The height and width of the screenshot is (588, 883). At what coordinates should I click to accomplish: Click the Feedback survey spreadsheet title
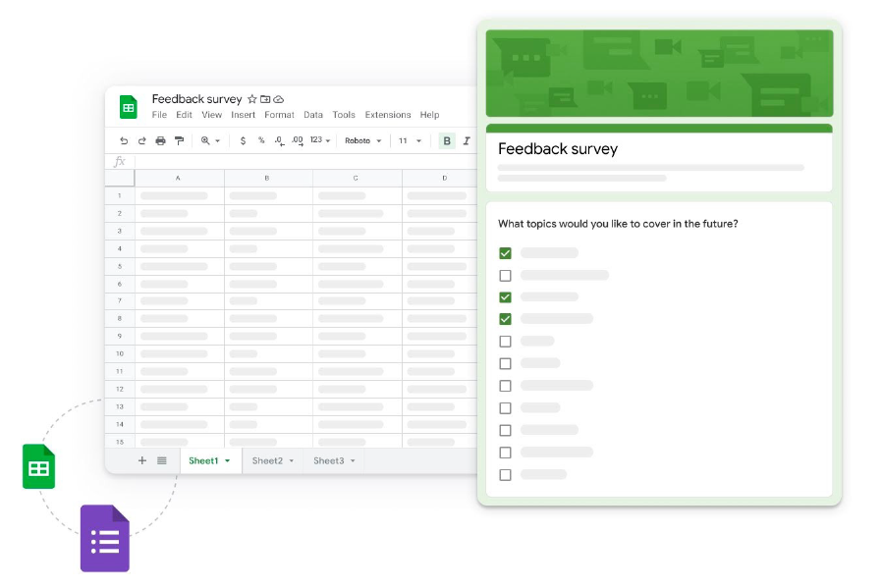(197, 99)
